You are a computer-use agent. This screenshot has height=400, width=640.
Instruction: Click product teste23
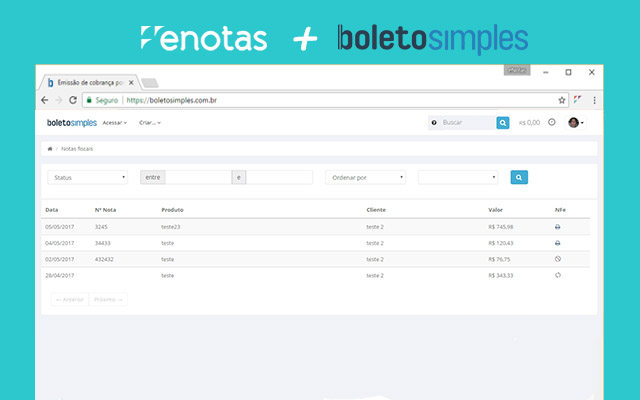171,227
